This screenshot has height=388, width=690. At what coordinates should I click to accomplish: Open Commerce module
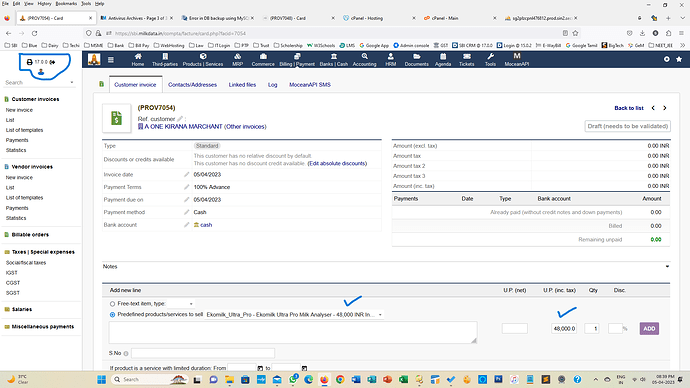263,59
